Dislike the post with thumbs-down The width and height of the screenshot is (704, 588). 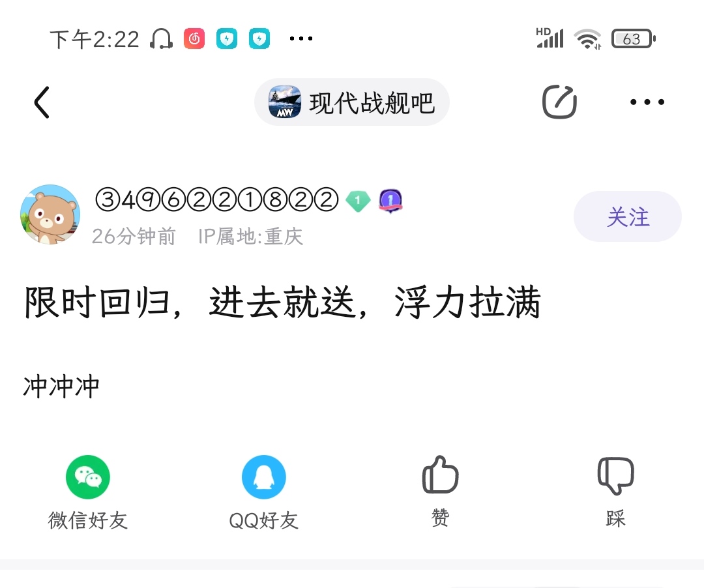[615, 476]
